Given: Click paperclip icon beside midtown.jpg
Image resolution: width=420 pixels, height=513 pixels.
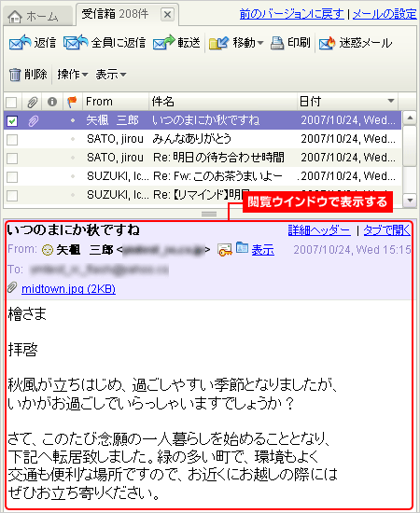Looking at the screenshot, I should tap(12, 287).
